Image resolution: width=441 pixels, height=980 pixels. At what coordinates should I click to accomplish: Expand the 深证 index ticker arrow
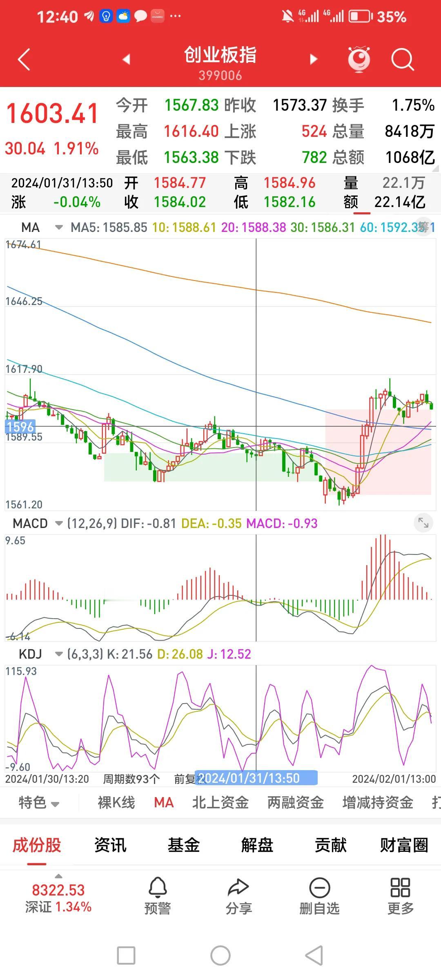coord(58,876)
